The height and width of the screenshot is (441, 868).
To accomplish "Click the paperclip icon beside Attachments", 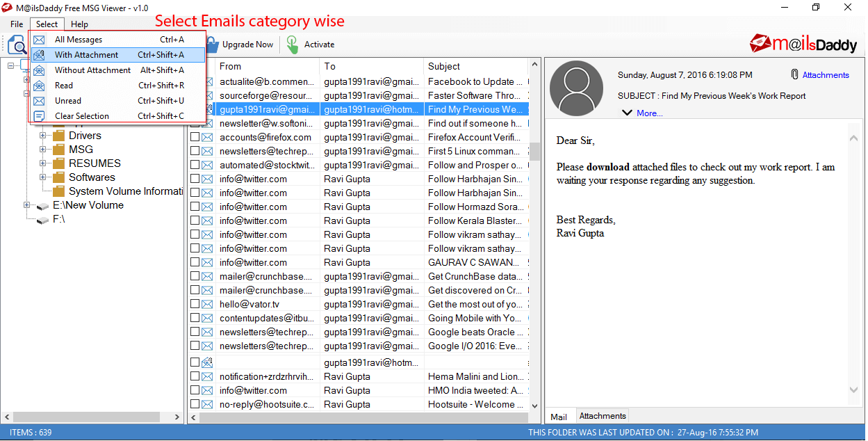I will click(794, 74).
